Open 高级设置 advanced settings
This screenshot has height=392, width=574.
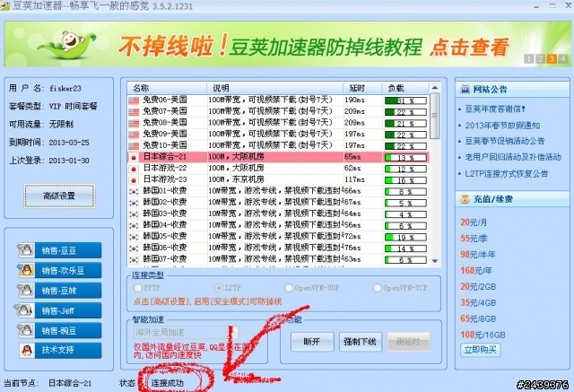(x=59, y=196)
